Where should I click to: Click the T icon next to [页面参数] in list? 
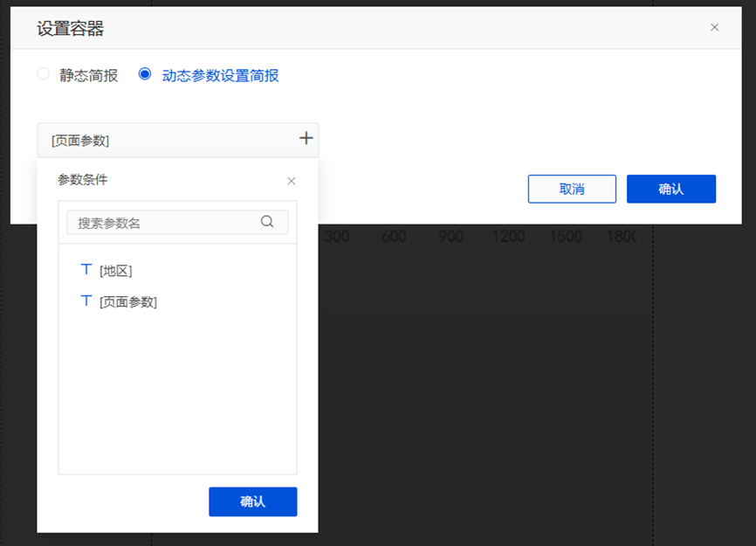[86, 301]
